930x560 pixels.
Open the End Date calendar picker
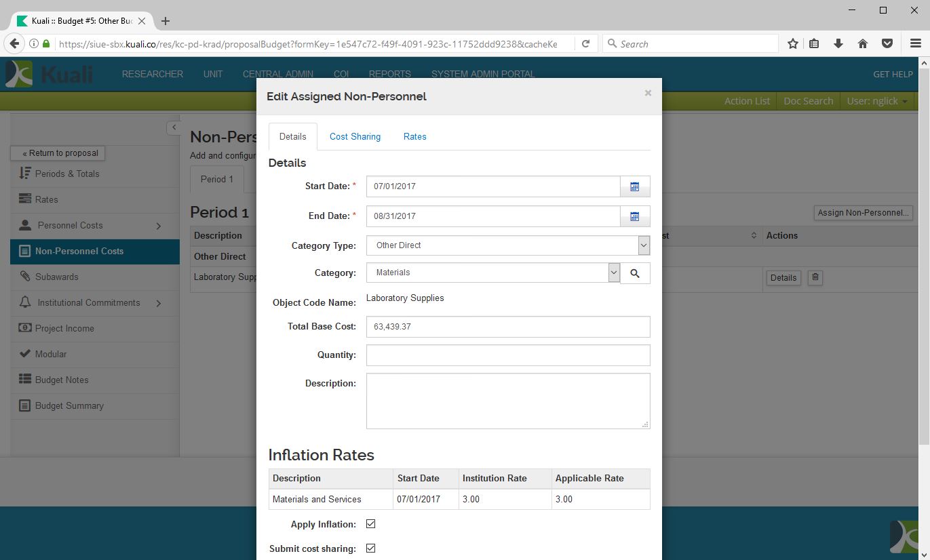coord(635,216)
